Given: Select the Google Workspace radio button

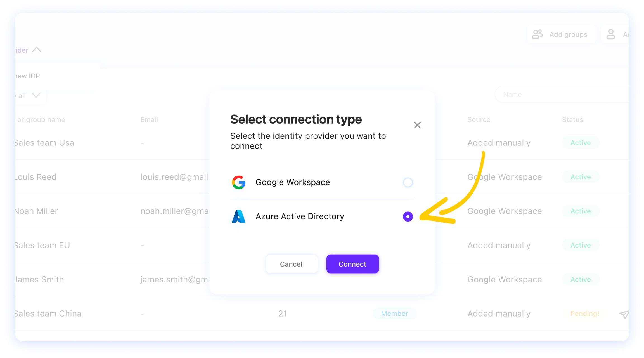Looking at the screenshot, I should 408,182.
